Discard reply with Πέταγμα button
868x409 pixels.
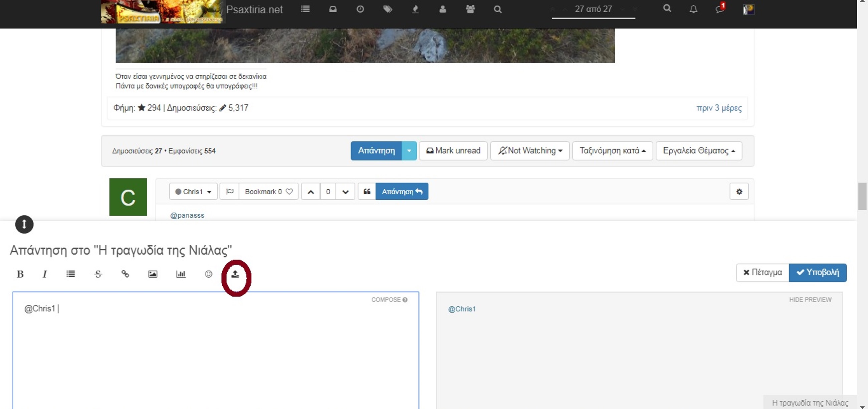[x=762, y=272]
